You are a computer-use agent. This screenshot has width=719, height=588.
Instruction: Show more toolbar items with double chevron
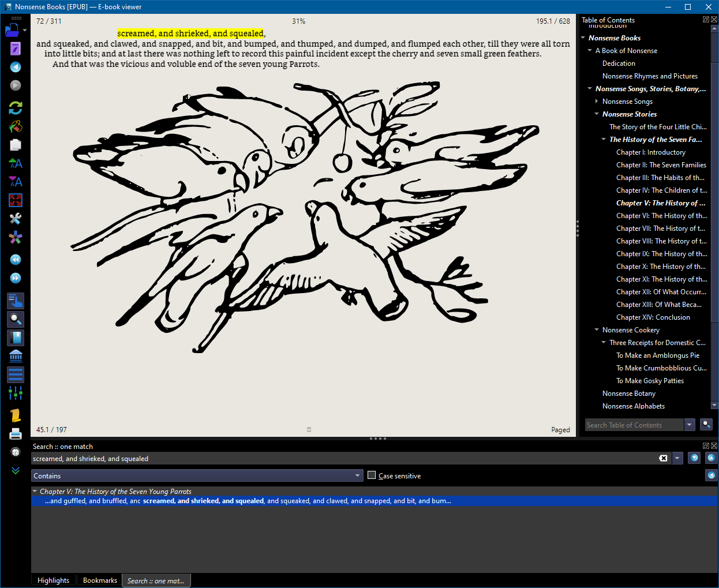click(x=16, y=471)
